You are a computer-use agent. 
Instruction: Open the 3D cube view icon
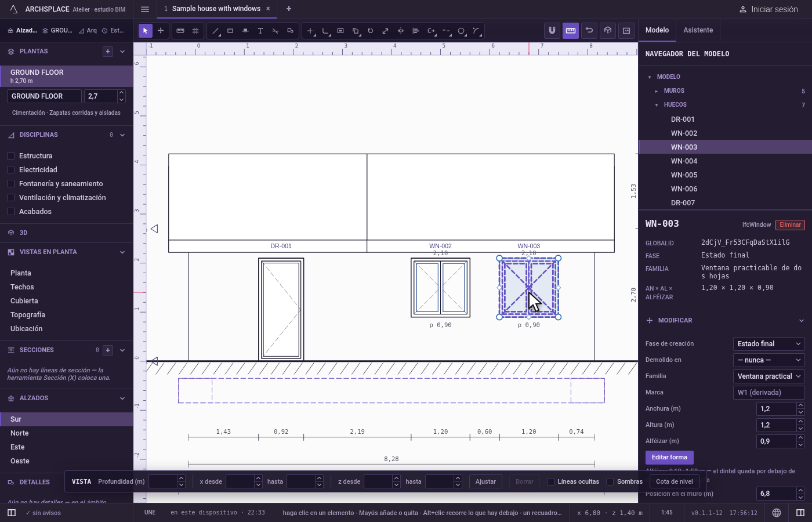[608, 30]
